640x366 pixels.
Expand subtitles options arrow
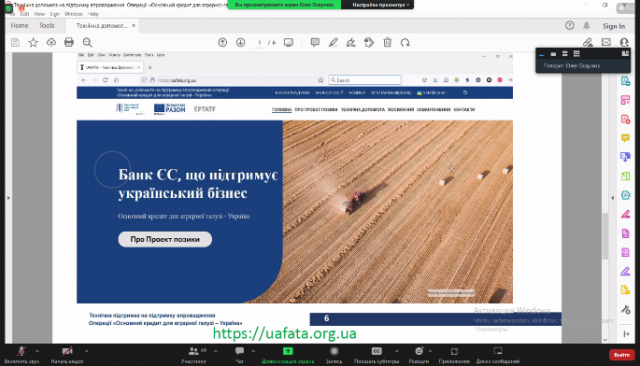coord(396,351)
